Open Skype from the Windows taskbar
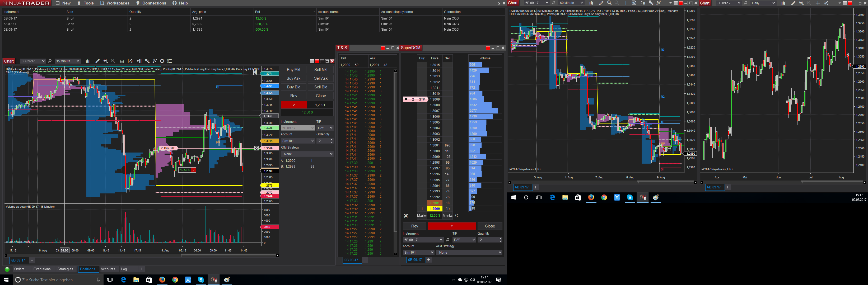Viewport: 868px width, 285px height. tap(201, 280)
